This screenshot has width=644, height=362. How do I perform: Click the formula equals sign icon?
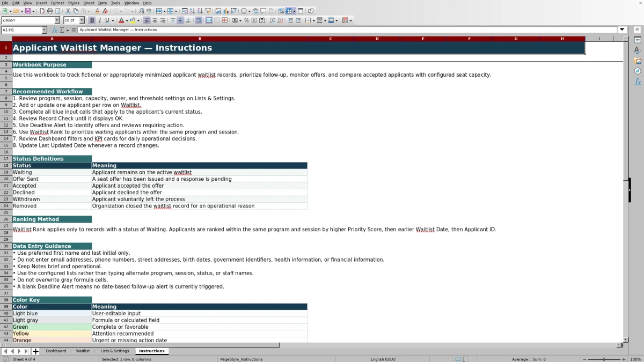(74, 30)
